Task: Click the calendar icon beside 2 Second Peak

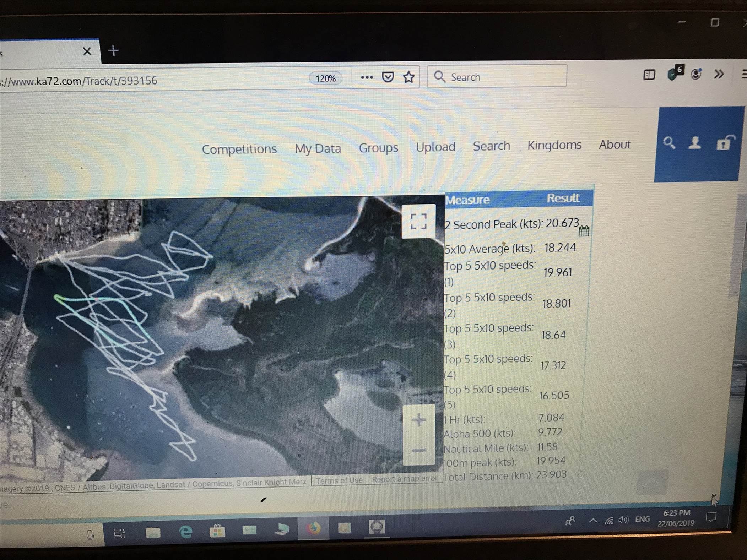Action: tap(584, 232)
